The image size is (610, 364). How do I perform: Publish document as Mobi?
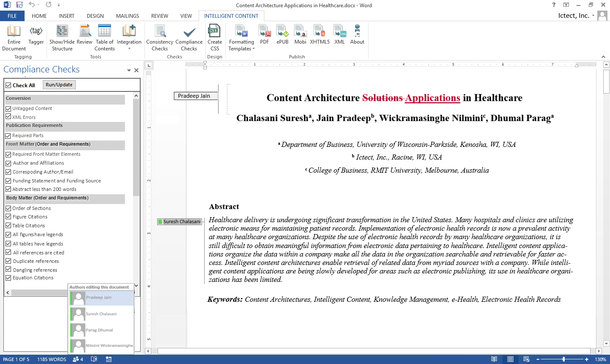(300, 35)
